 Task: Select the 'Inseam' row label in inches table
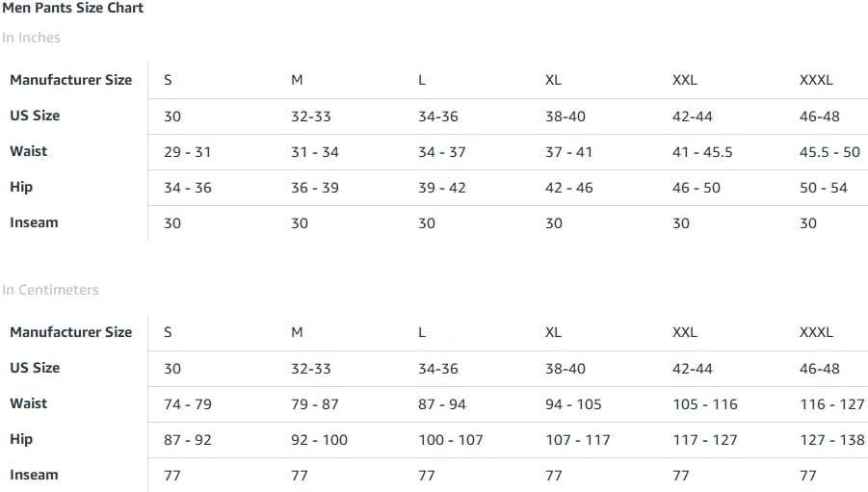34,222
